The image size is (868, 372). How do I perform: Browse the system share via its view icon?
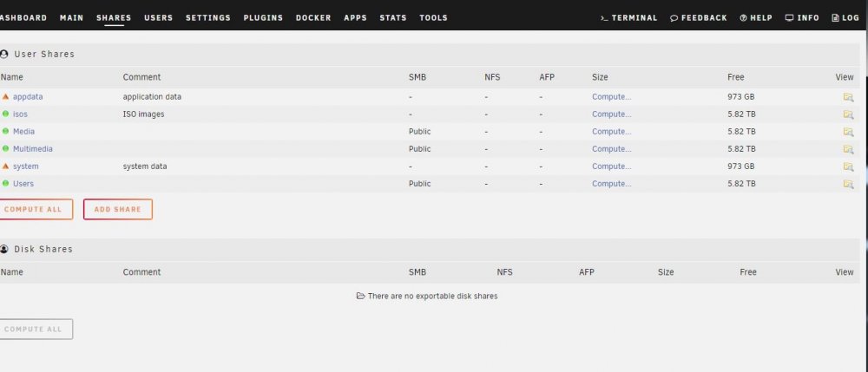click(848, 166)
